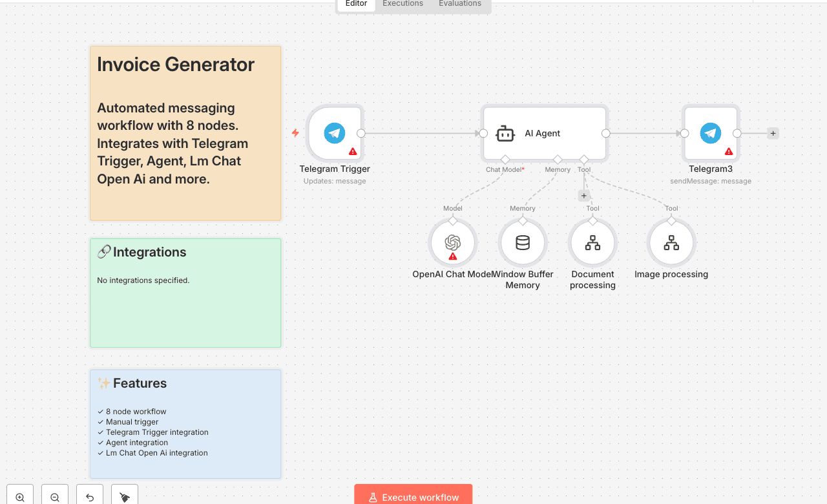Viewport: 827px width, 504px height.
Task: Open the Image processing tool node
Action: point(671,242)
